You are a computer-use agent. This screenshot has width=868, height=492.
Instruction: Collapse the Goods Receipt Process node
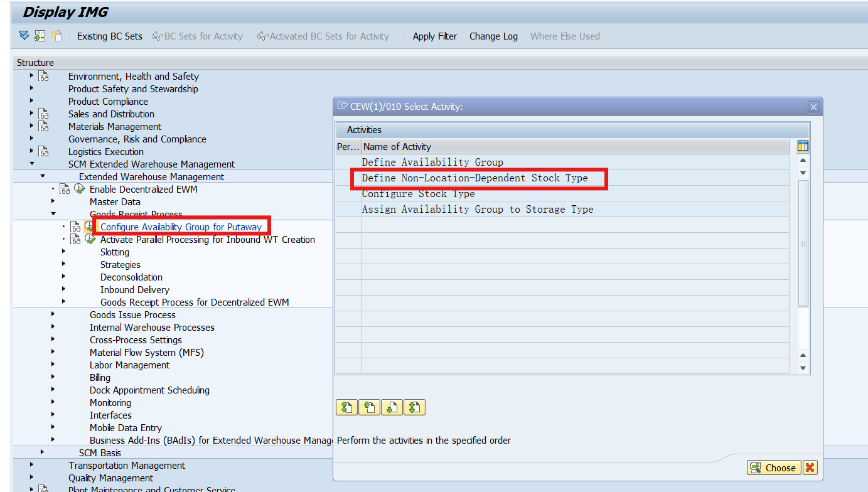[52, 213]
